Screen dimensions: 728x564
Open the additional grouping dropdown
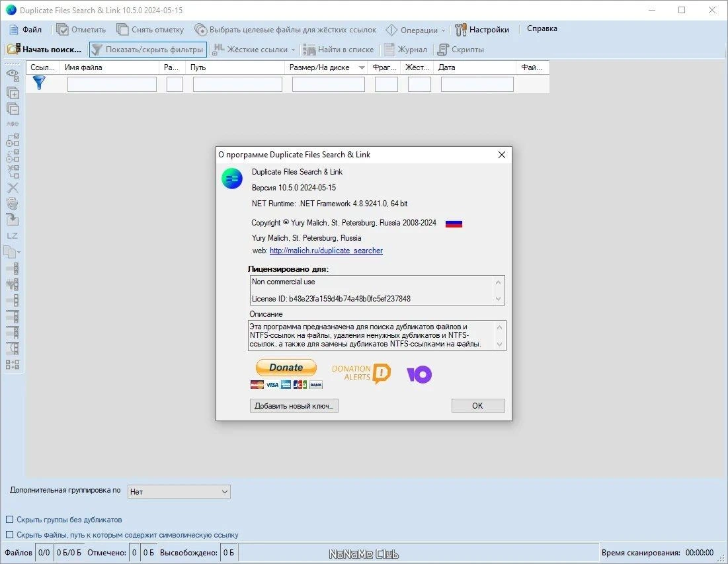[x=179, y=491]
